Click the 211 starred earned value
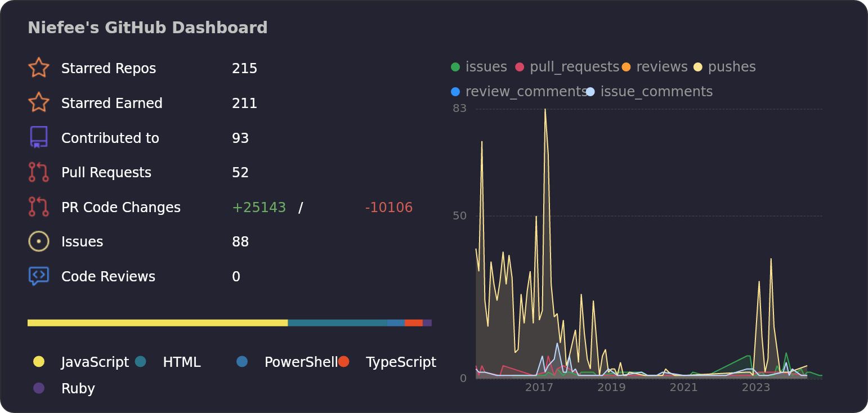This screenshot has height=413, width=868. click(x=244, y=104)
